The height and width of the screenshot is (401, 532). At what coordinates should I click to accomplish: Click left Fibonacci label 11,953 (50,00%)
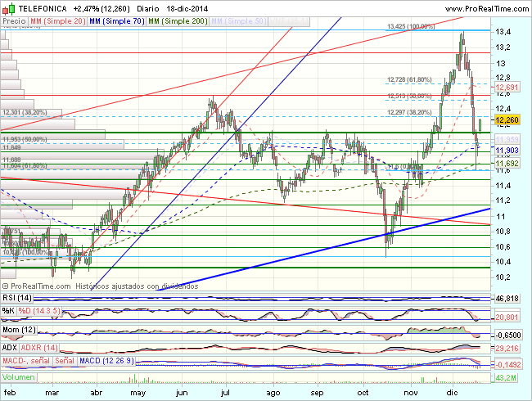pos(25,139)
